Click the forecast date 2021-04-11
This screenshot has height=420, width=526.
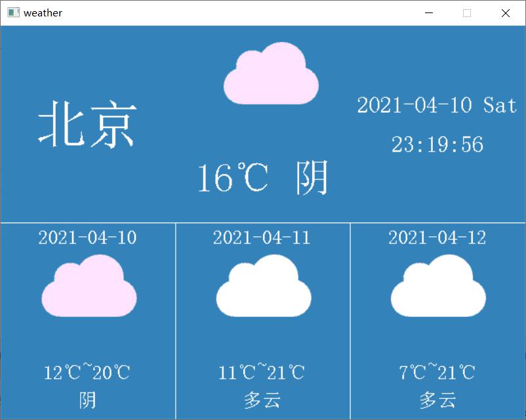coord(262,238)
